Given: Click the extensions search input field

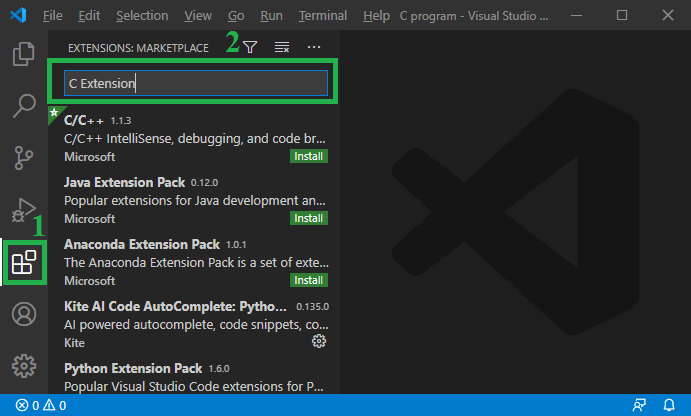Looking at the screenshot, I should click(196, 83).
